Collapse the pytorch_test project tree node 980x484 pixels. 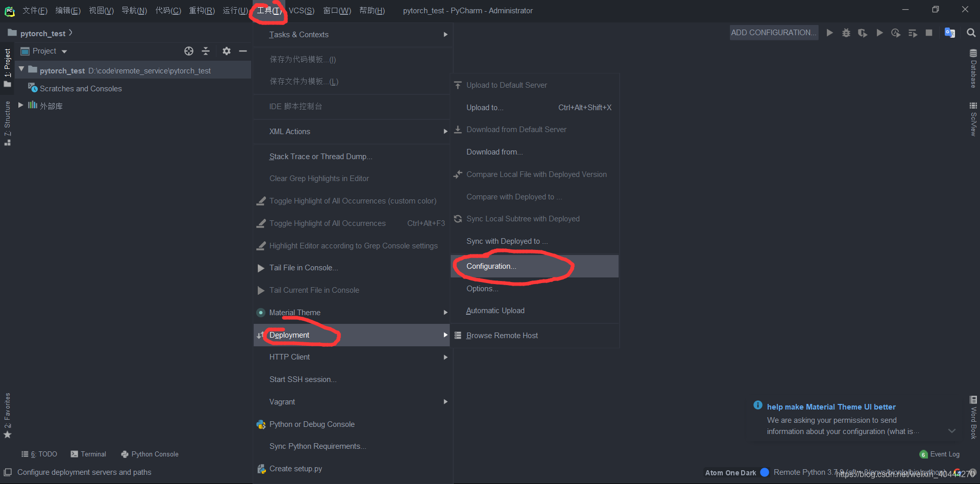click(x=21, y=69)
